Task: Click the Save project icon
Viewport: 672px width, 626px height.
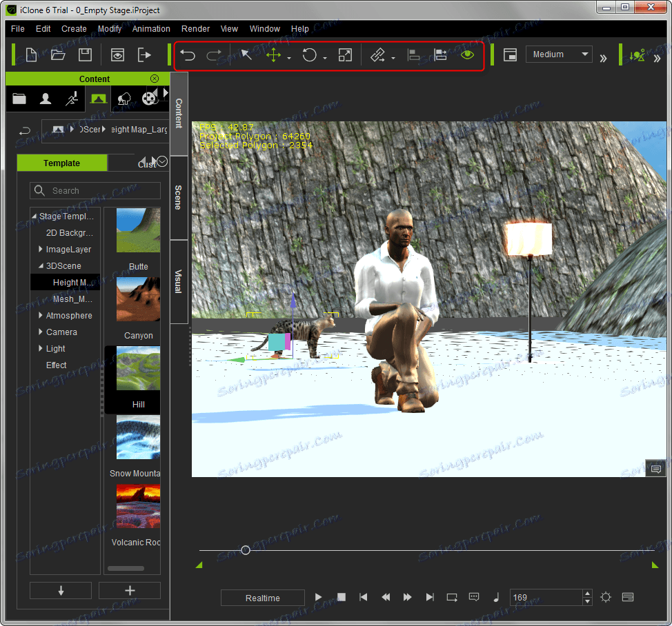Action: click(x=85, y=55)
